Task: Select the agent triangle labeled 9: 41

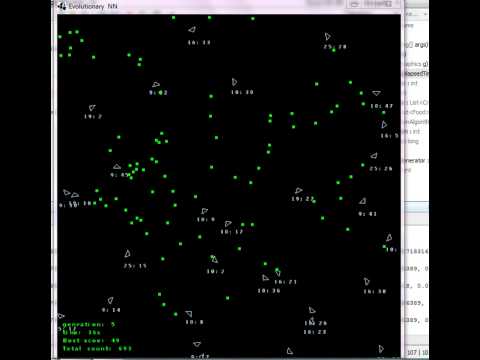Action: 363,201
